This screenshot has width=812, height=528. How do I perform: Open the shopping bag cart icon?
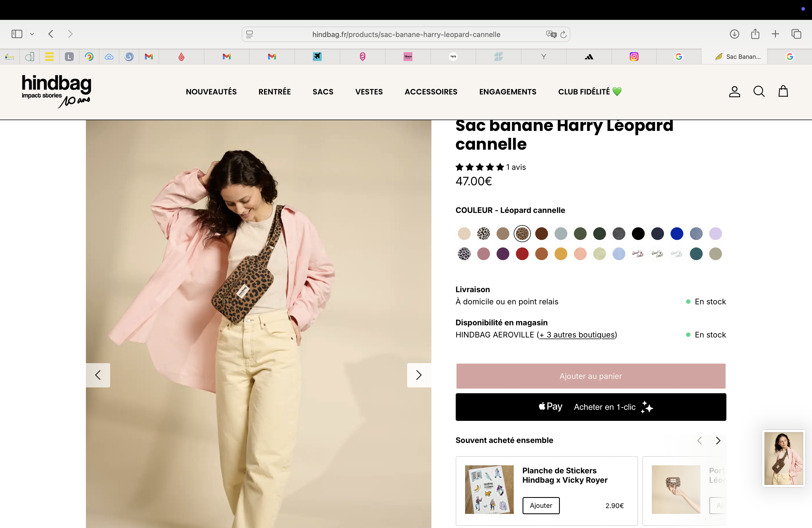(783, 91)
